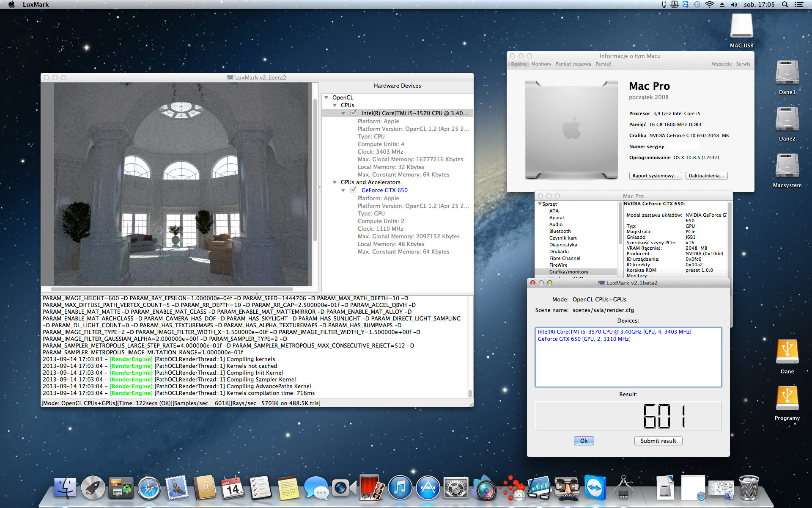
Task: Select Dane1 hard drive on desktop
Action: [787, 77]
